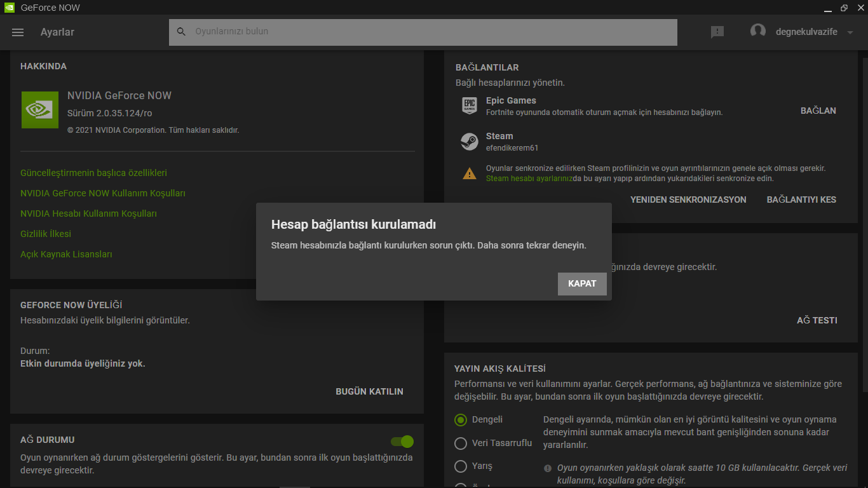Open NVIDIA Hesabı Kullanım Koşulları link
868x488 pixels.
click(88, 213)
